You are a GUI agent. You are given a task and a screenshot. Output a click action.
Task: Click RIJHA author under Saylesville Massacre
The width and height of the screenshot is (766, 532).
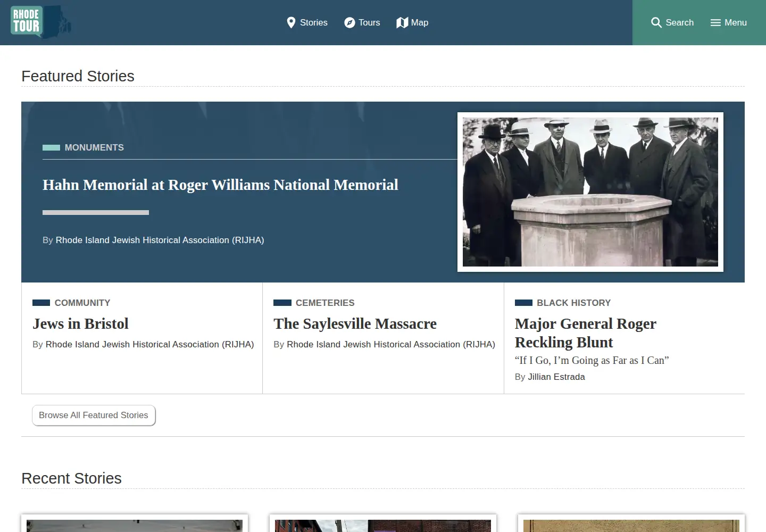pyautogui.click(x=391, y=344)
